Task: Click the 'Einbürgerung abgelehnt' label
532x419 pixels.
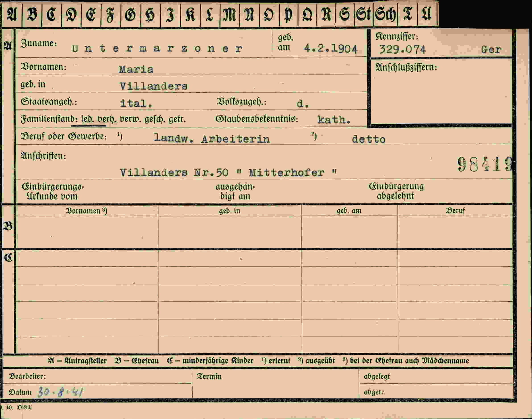Action: (x=396, y=191)
